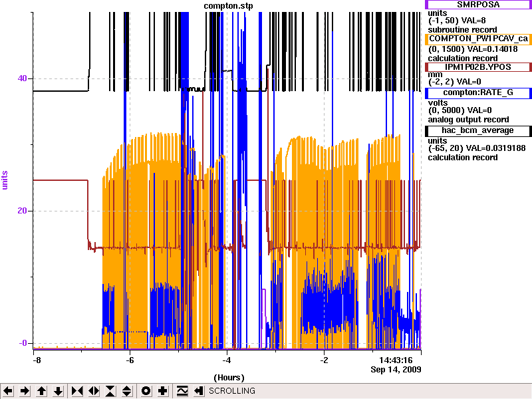The width and height of the screenshot is (532, 399).
Task: Click the 'mm' unit label in legend
Action: (x=435, y=74)
